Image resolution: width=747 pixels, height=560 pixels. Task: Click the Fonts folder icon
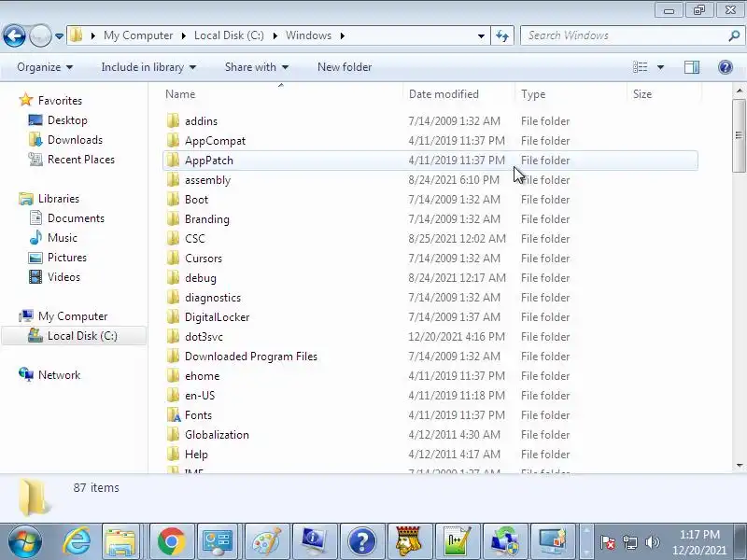pyautogui.click(x=174, y=415)
